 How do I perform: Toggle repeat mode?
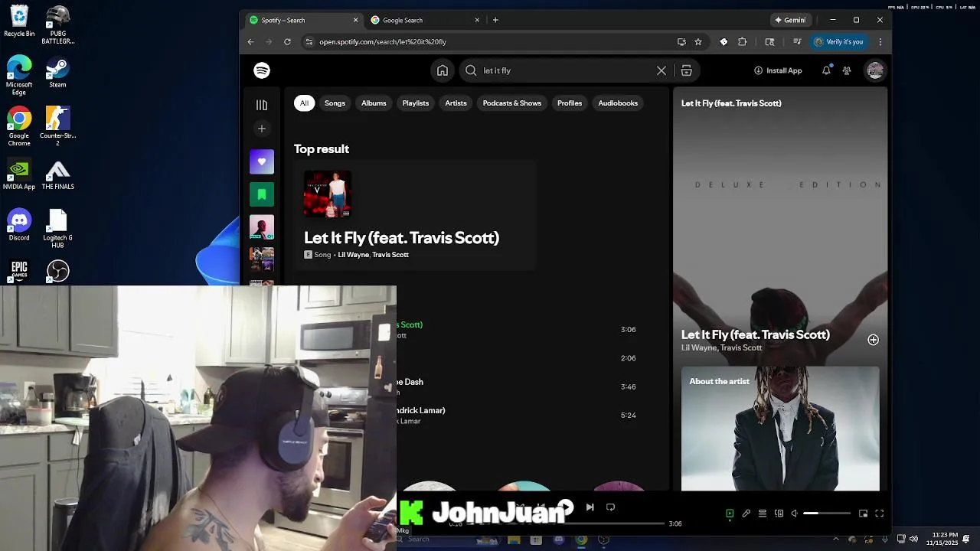610,507
